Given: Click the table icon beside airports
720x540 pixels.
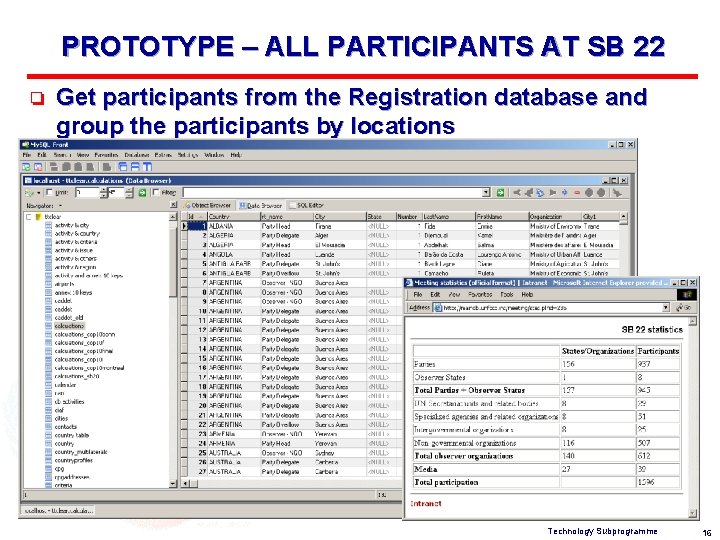Looking at the screenshot, I should pyautogui.click(x=49, y=284).
